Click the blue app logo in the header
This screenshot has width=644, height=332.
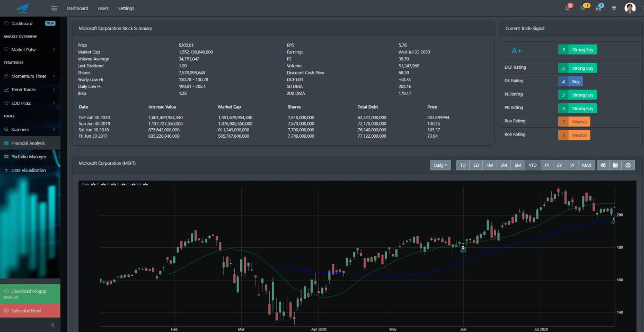point(23,8)
